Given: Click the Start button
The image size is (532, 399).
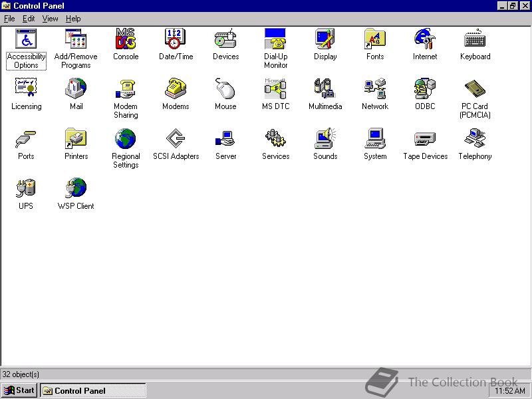Looking at the screenshot, I should tap(19, 390).
